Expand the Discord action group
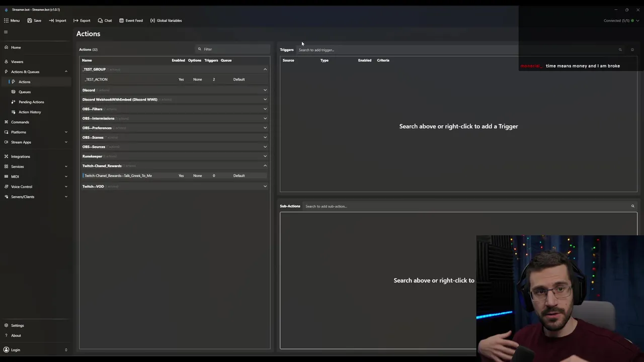This screenshot has width=644, height=362. pos(265,90)
